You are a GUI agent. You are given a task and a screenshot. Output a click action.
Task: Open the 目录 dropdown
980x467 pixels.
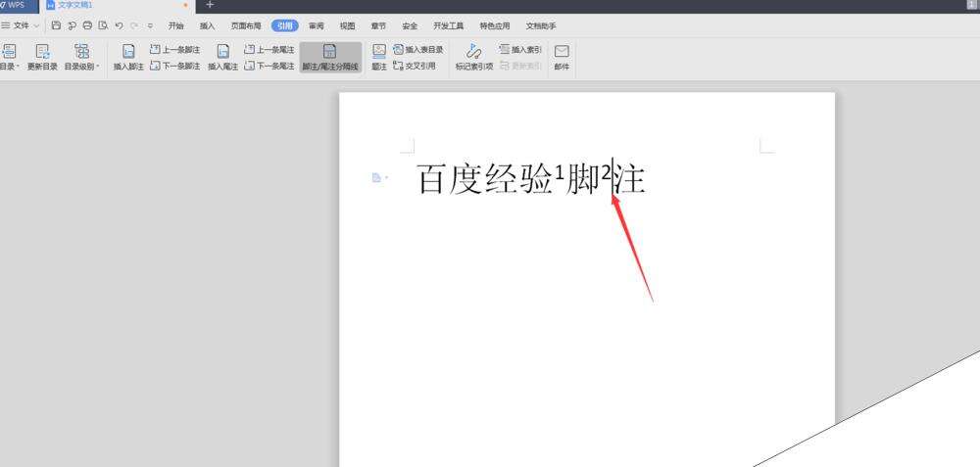pyautogui.click(x=9, y=58)
